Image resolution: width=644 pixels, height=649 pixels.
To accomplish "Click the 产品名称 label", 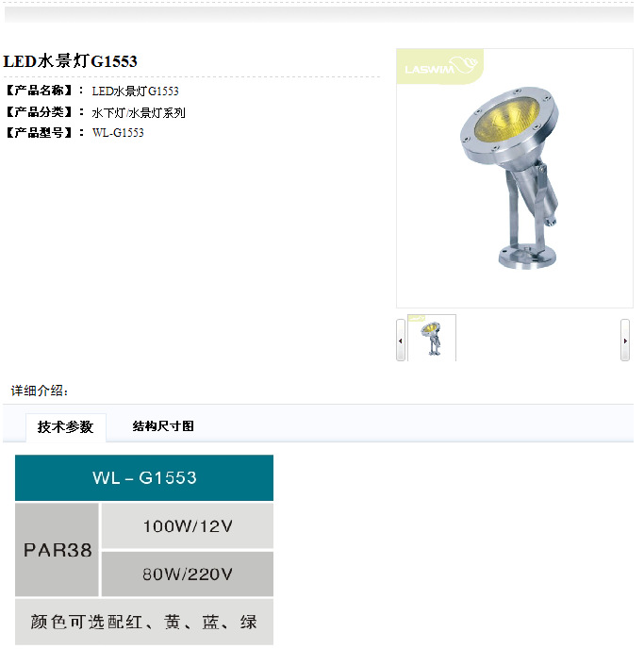I will pos(40,91).
